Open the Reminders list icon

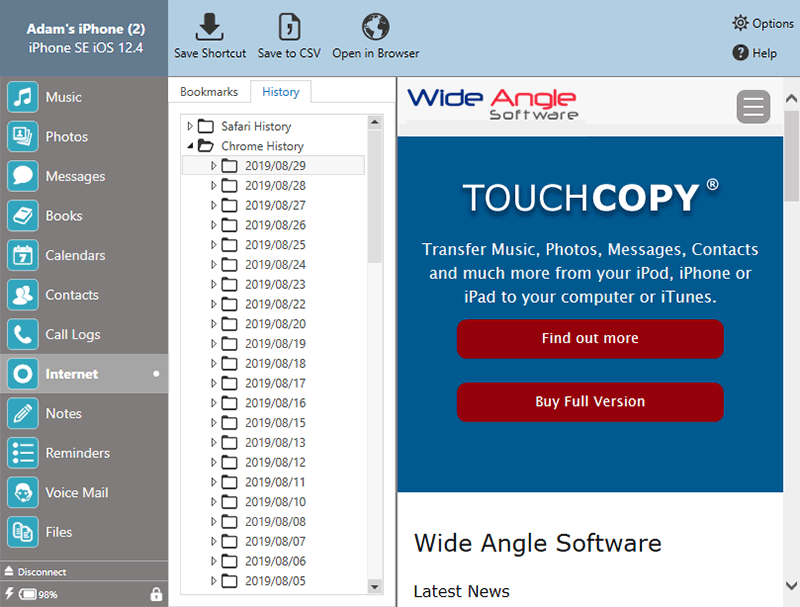point(22,453)
